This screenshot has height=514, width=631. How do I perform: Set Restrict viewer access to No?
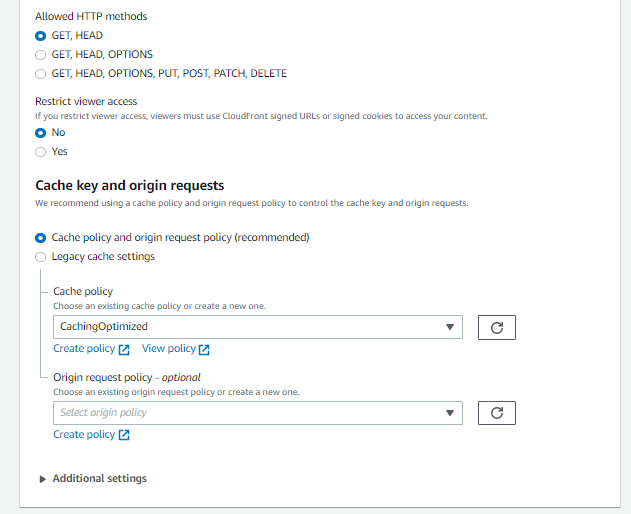pos(41,132)
